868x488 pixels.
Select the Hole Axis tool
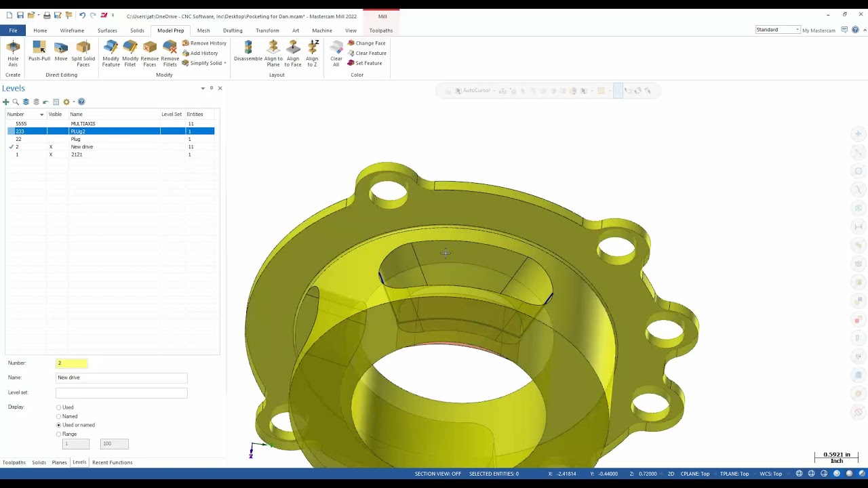[x=13, y=53]
